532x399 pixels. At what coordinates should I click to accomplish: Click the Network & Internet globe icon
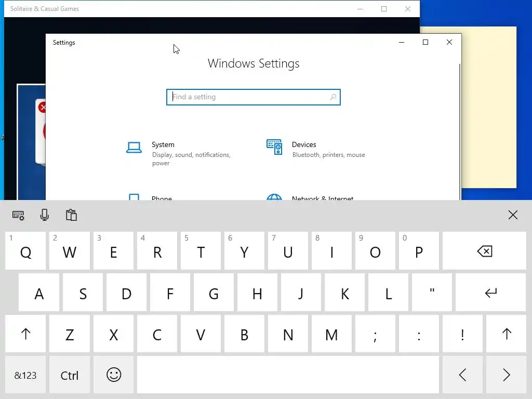pos(274,197)
